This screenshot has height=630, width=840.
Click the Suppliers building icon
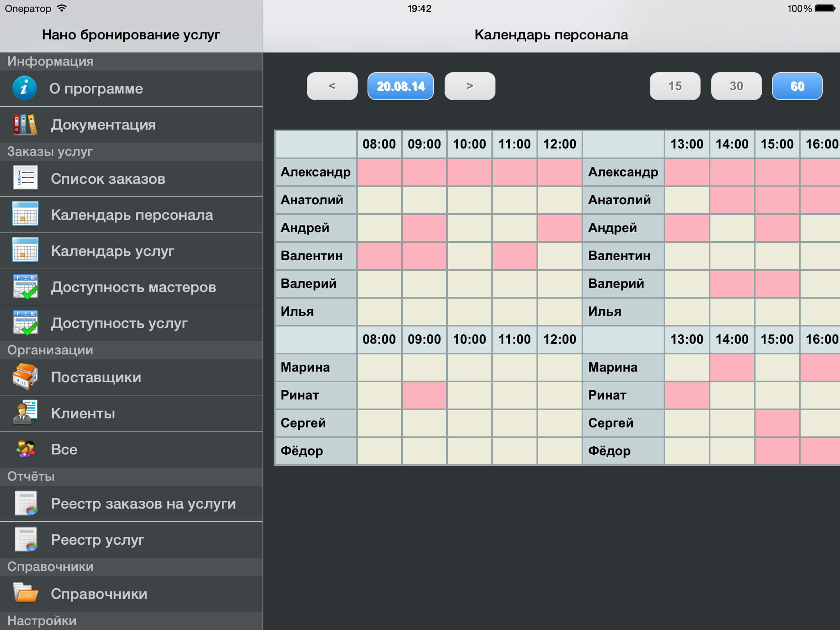(x=25, y=377)
